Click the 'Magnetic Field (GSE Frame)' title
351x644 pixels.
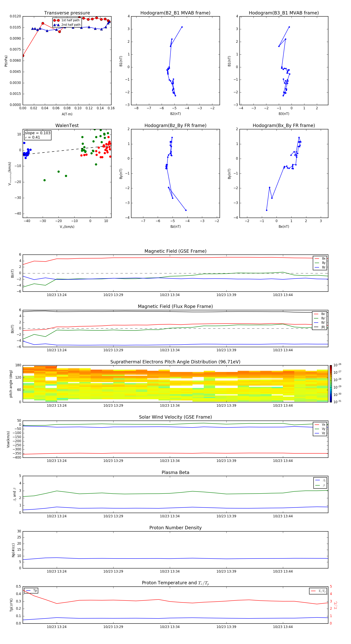tap(175, 251)
